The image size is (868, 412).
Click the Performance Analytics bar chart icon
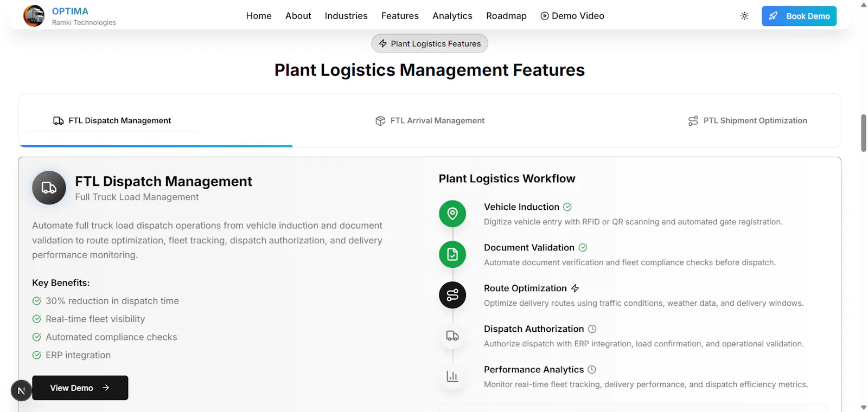point(452,376)
